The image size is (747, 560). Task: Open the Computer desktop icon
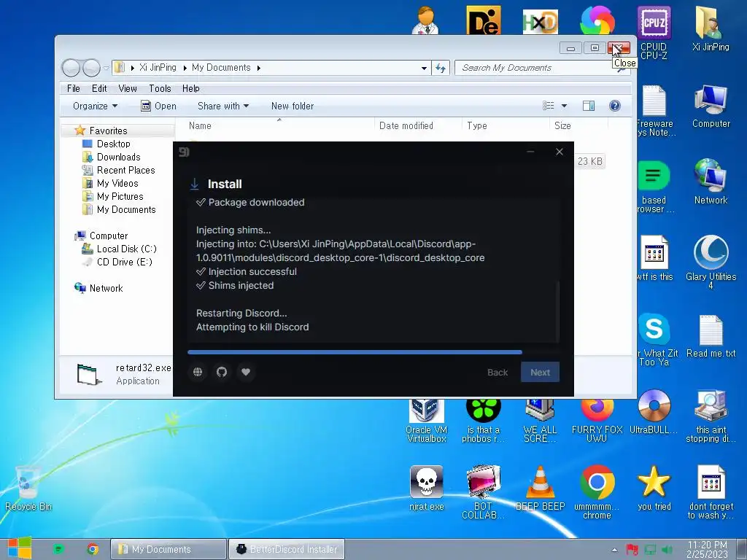pyautogui.click(x=711, y=106)
